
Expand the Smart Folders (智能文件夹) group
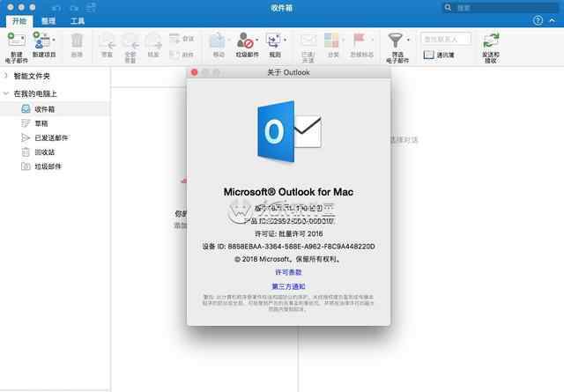point(5,76)
